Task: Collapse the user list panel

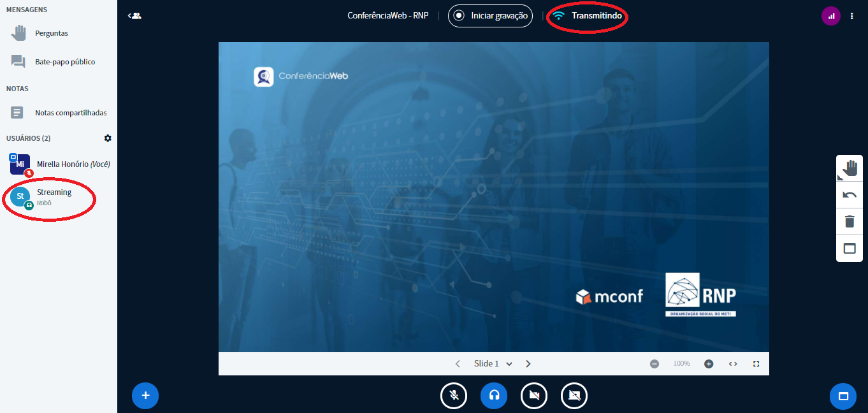Action: [x=134, y=16]
